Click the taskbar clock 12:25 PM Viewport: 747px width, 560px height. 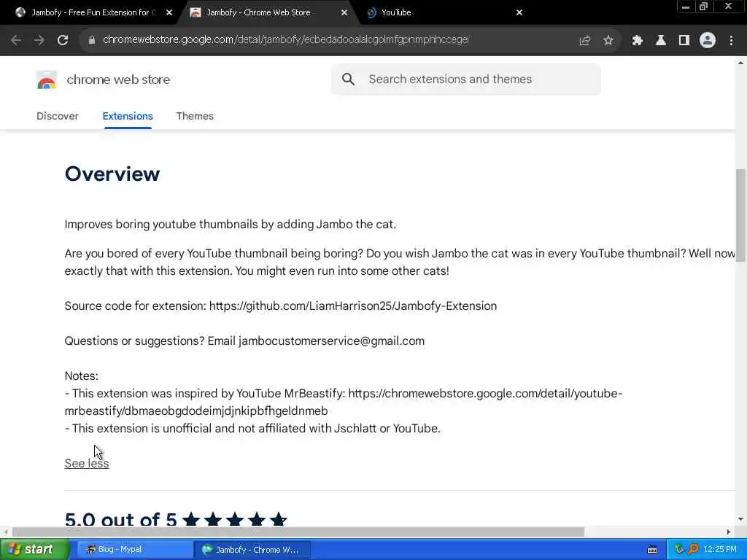click(x=720, y=550)
